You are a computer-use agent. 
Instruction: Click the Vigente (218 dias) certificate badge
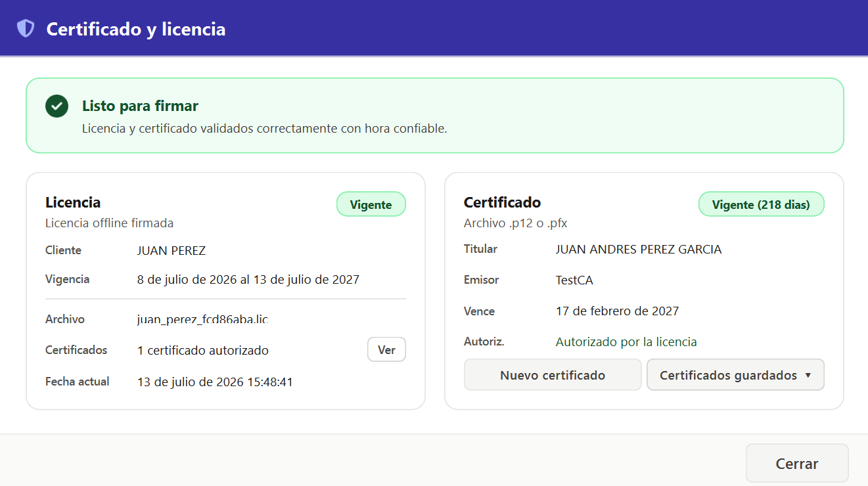point(761,204)
